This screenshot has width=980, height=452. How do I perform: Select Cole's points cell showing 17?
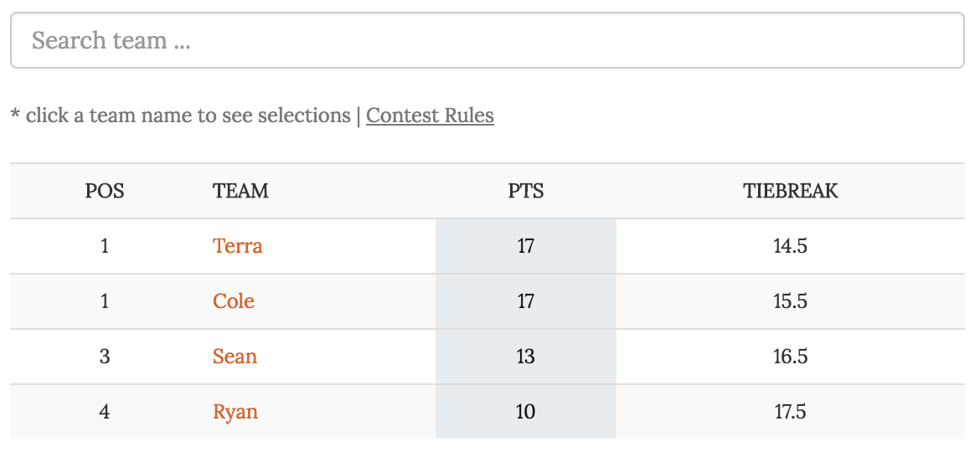[x=526, y=301]
